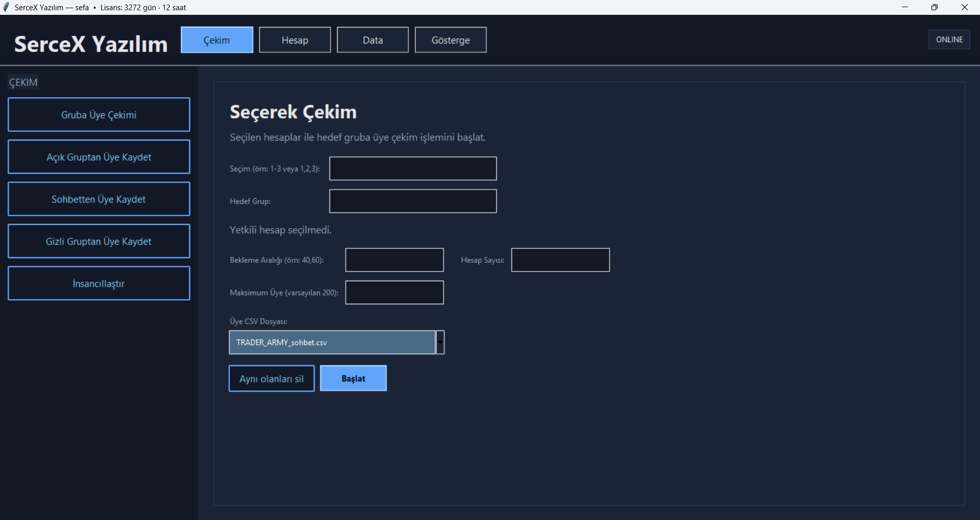Select Gruba Üye Çekimi in sidebar
Image resolution: width=980 pixels, height=520 pixels.
click(x=99, y=115)
